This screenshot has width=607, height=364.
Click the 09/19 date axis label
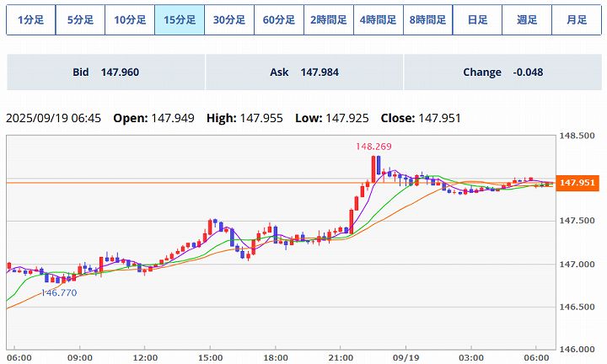click(406, 358)
